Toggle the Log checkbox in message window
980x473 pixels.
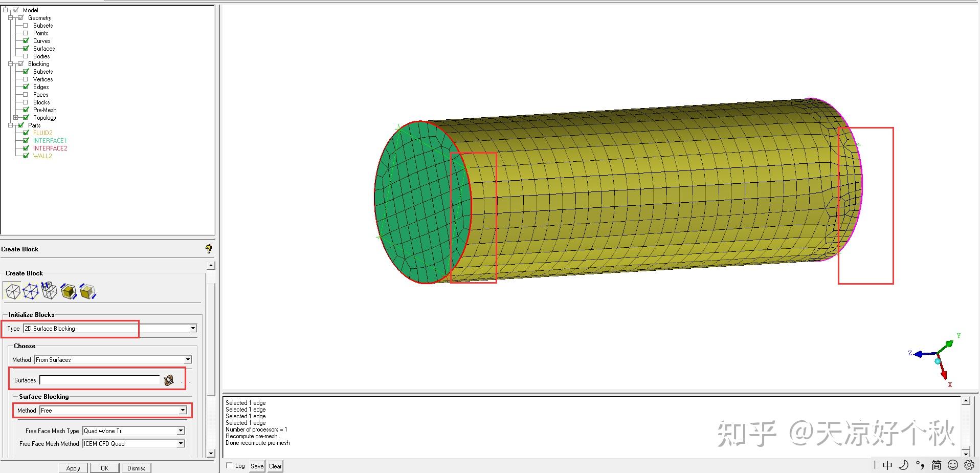[229, 465]
